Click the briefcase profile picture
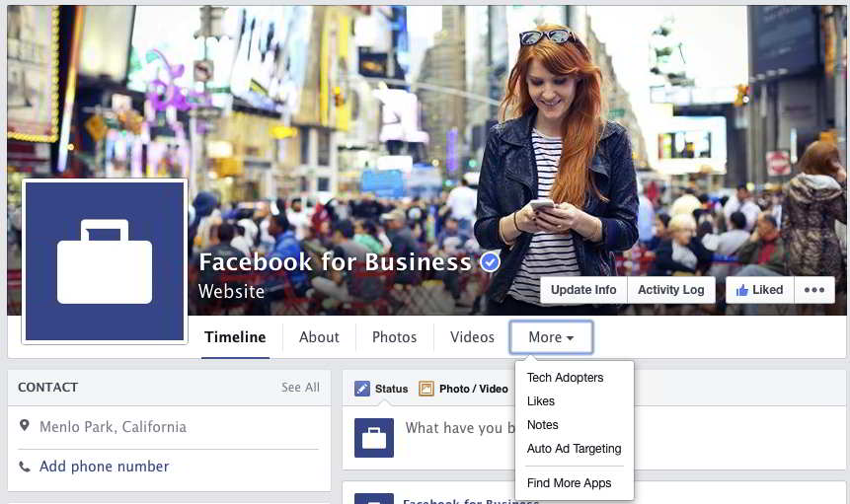The image size is (850, 504). tap(105, 261)
